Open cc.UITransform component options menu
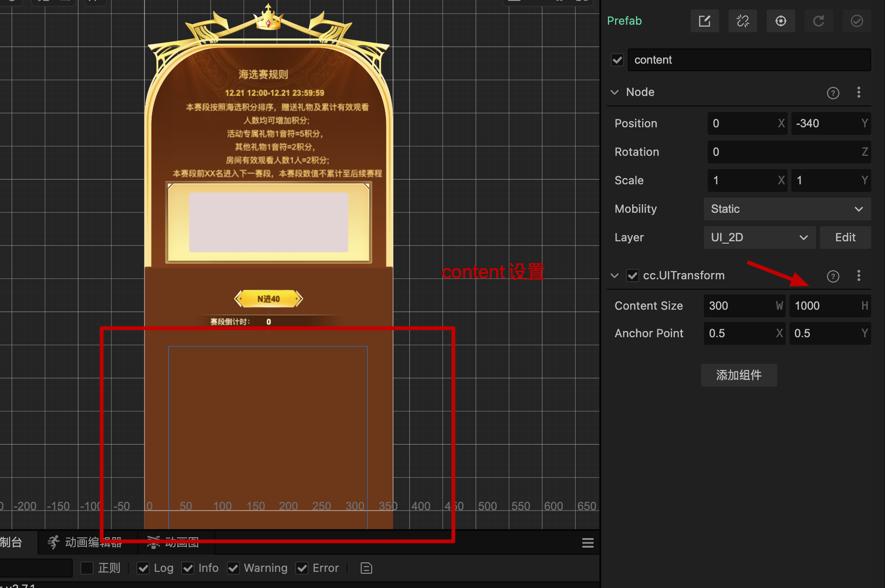Screen dimensions: 885x588 click(x=858, y=275)
